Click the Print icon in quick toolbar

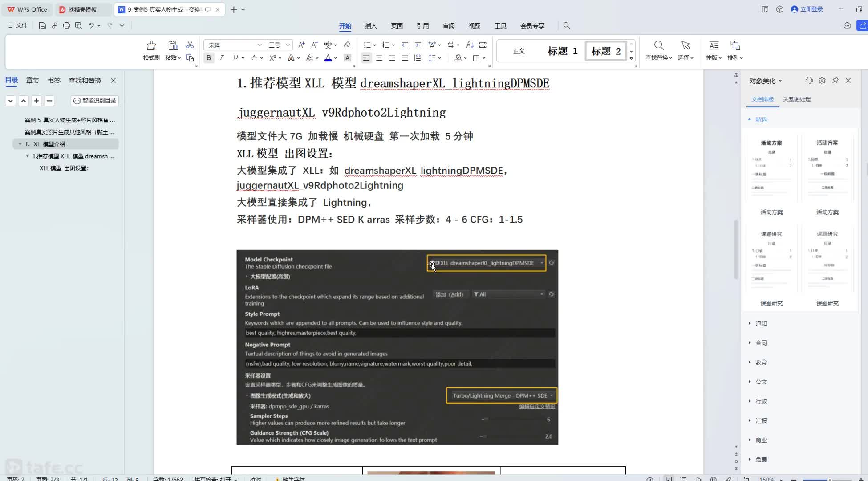click(66, 25)
